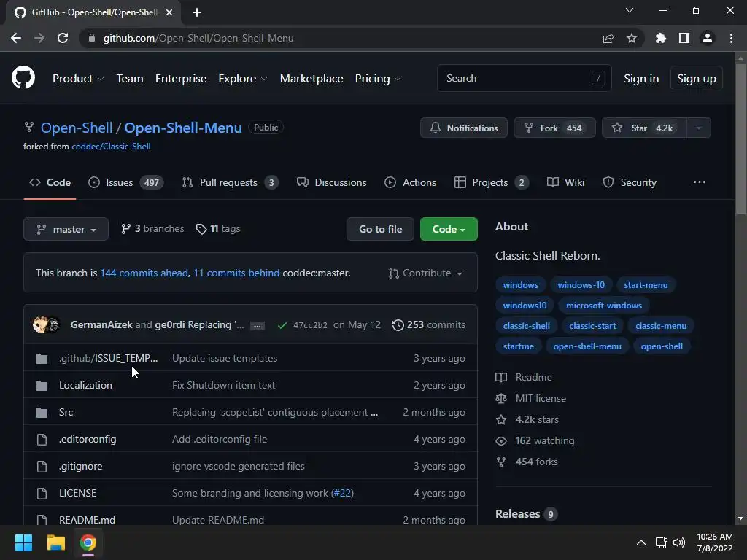Screen dimensions: 747x560
Task: Open Windows Start menu
Action: pos(23,542)
